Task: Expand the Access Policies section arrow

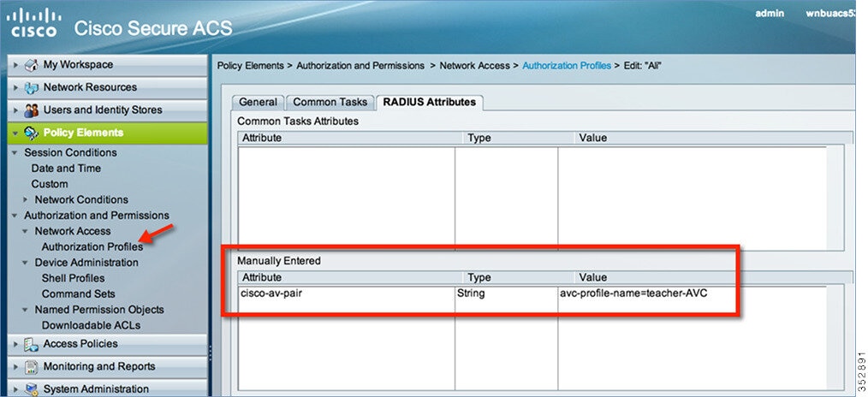Action: pyautogui.click(x=16, y=344)
